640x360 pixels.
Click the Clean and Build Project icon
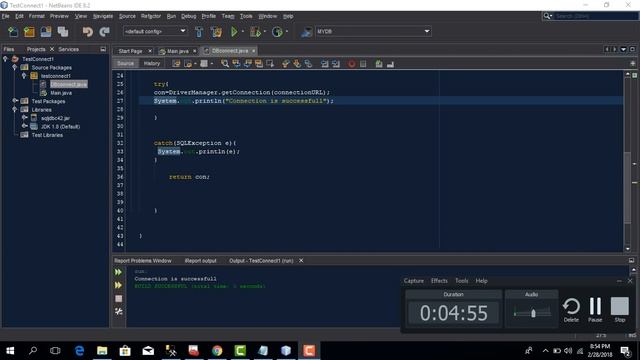pyautogui.click(x=216, y=32)
